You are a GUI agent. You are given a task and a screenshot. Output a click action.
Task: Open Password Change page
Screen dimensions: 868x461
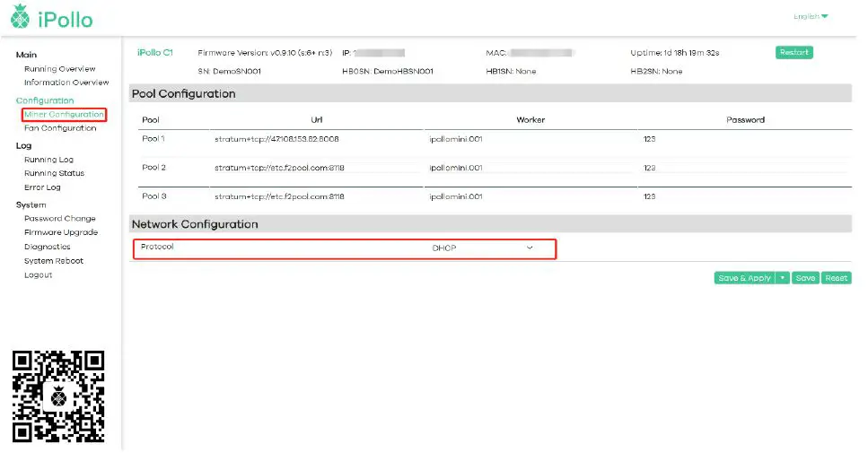pyautogui.click(x=60, y=219)
